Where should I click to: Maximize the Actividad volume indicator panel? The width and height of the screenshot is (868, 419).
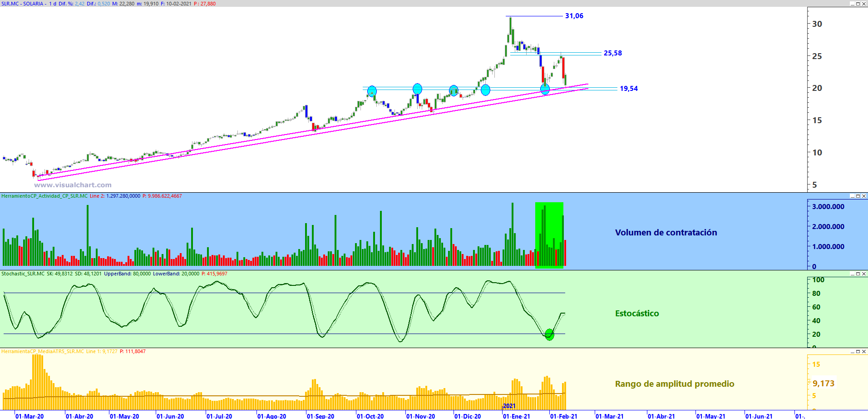click(858, 196)
